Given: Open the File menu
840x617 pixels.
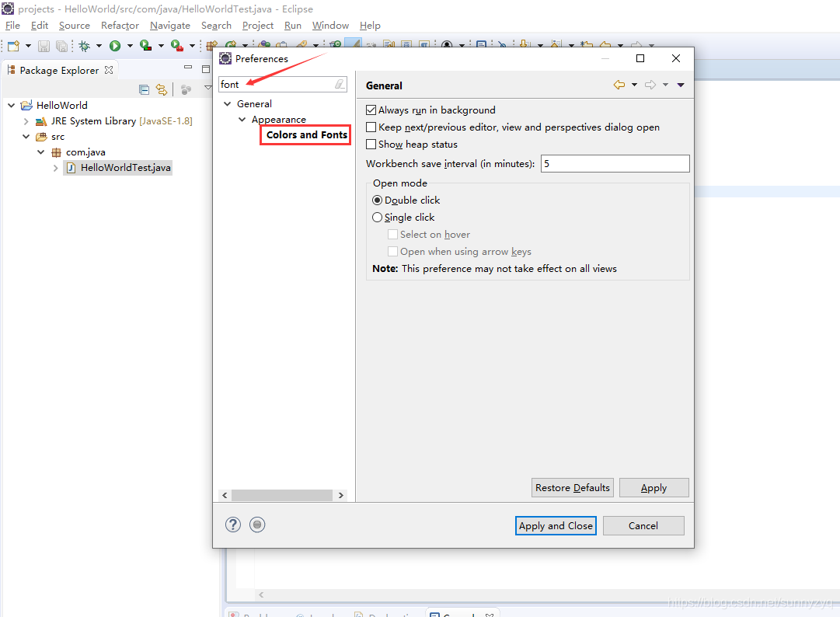Looking at the screenshot, I should coord(12,26).
